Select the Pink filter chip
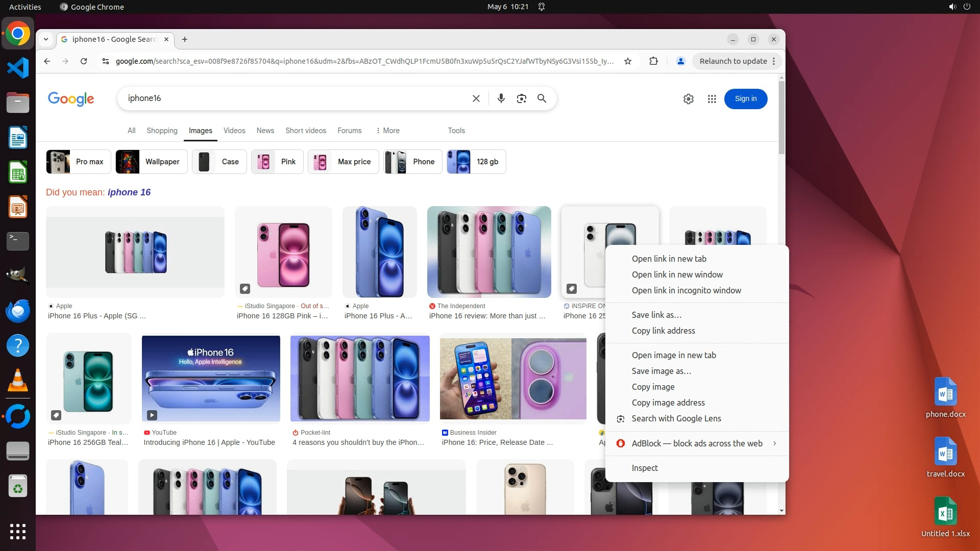 coord(277,162)
